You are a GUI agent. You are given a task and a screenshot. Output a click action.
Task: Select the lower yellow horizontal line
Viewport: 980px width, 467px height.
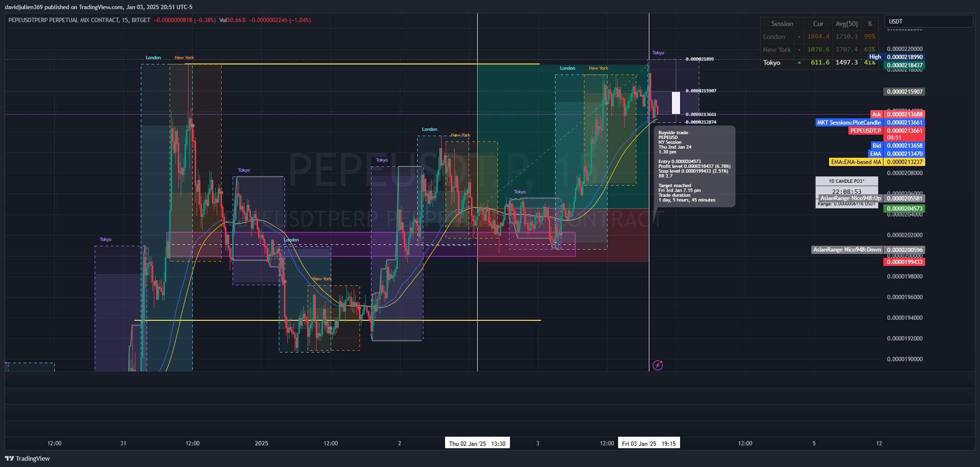(338, 320)
